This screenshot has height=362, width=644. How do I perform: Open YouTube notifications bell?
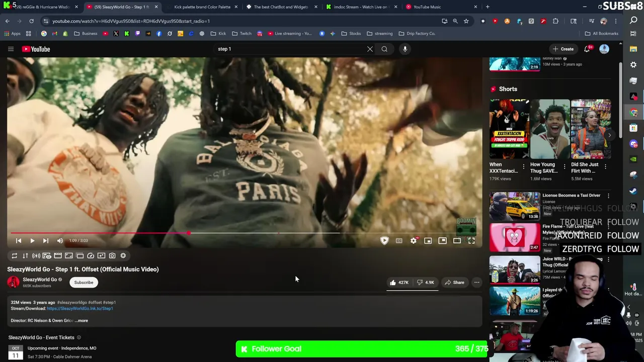[x=587, y=49]
